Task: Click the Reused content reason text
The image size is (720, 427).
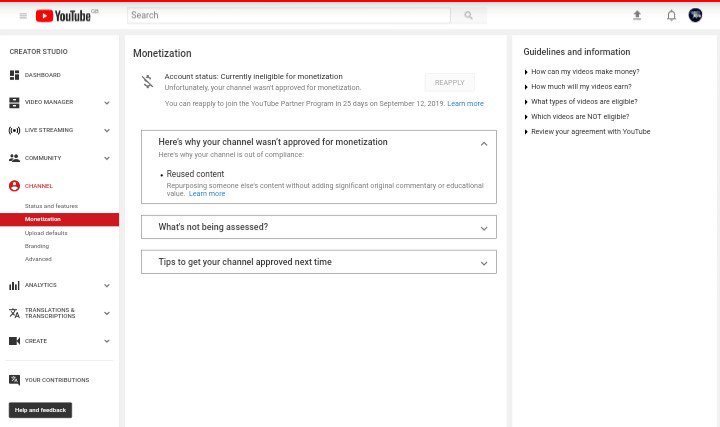Action: click(195, 174)
